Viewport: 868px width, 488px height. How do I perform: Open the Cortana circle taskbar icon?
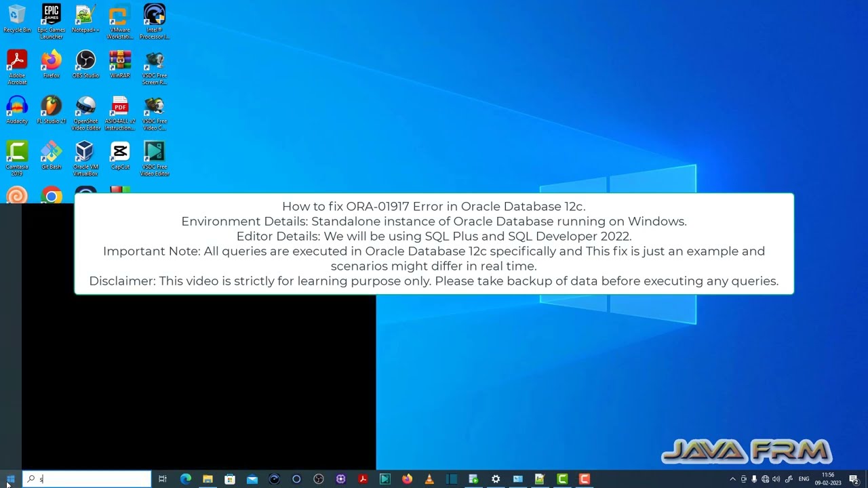296,479
